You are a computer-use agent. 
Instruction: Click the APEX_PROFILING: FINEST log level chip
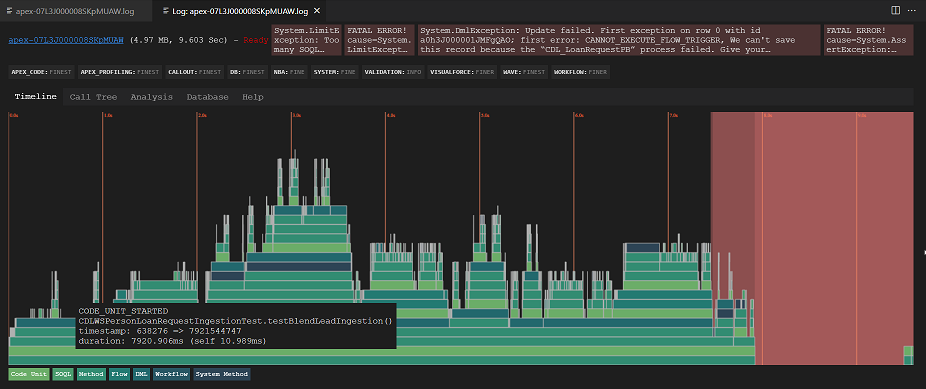click(120, 72)
